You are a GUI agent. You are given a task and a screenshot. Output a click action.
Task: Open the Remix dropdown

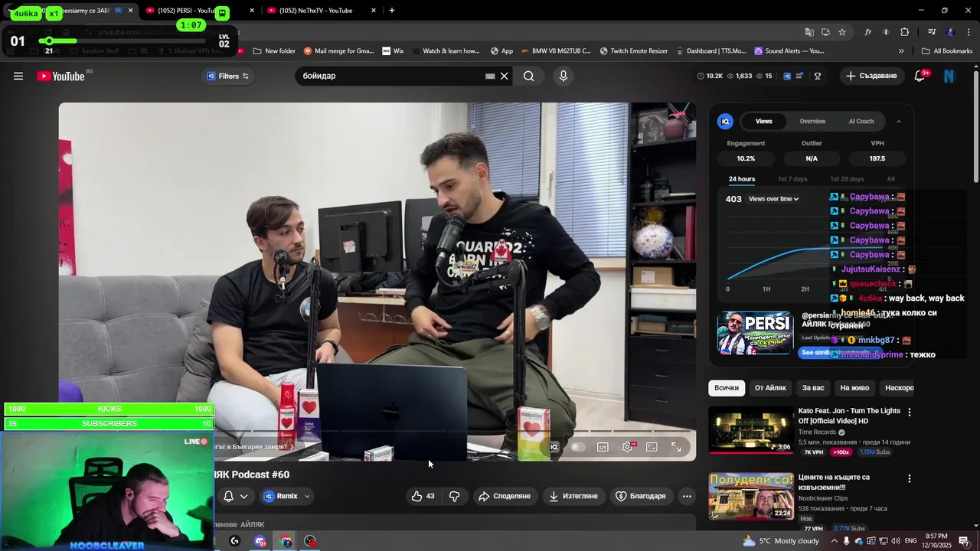click(x=286, y=496)
